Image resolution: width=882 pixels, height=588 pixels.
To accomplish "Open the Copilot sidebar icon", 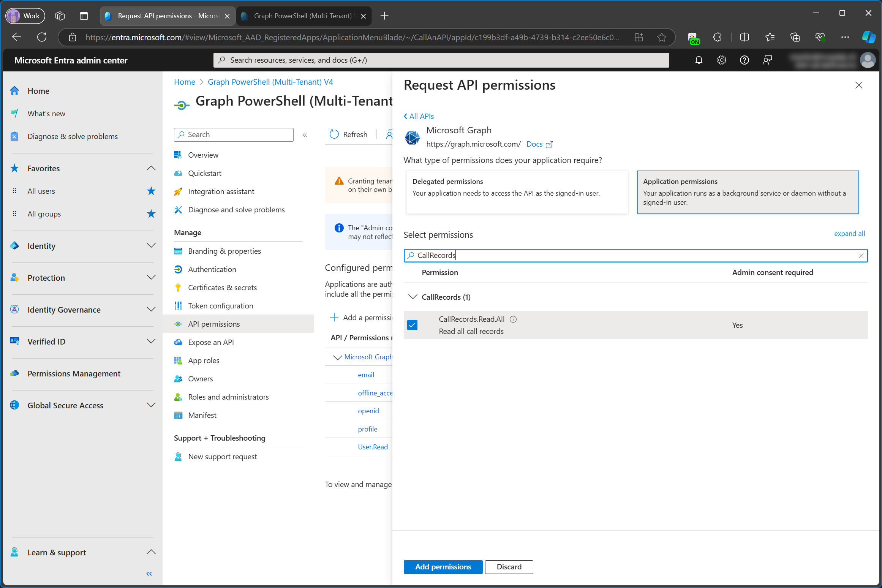I will (868, 37).
